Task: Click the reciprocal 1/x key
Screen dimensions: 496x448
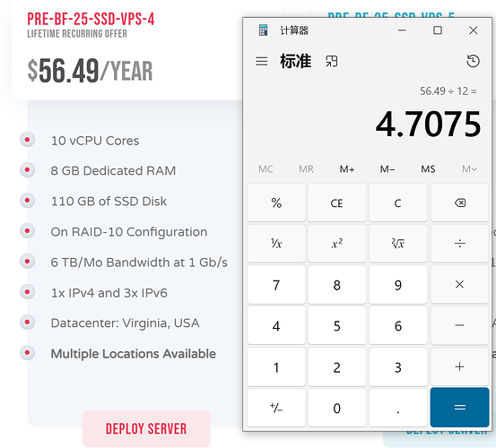Action: pos(276,244)
